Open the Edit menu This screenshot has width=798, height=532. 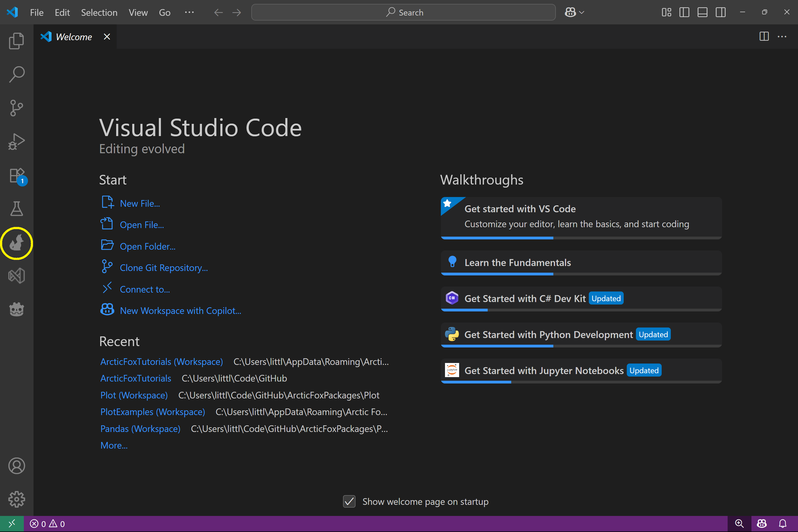coord(62,12)
